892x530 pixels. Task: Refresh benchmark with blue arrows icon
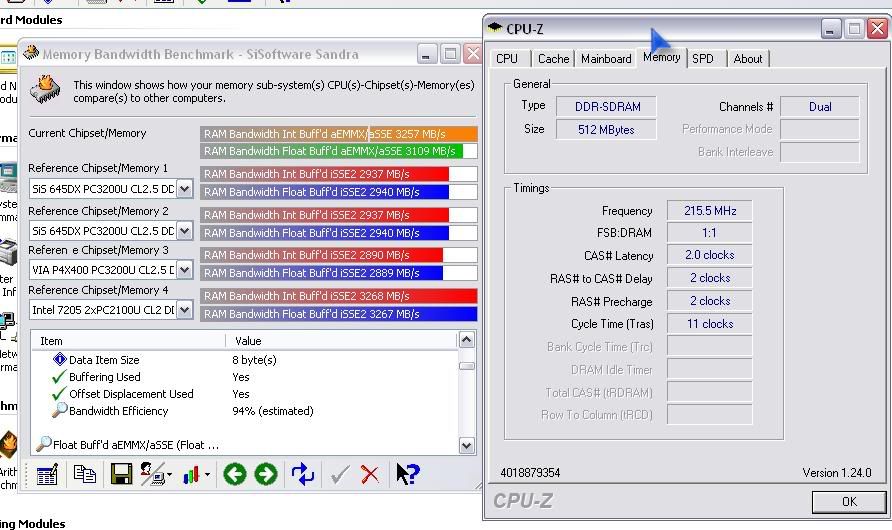point(303,474)
